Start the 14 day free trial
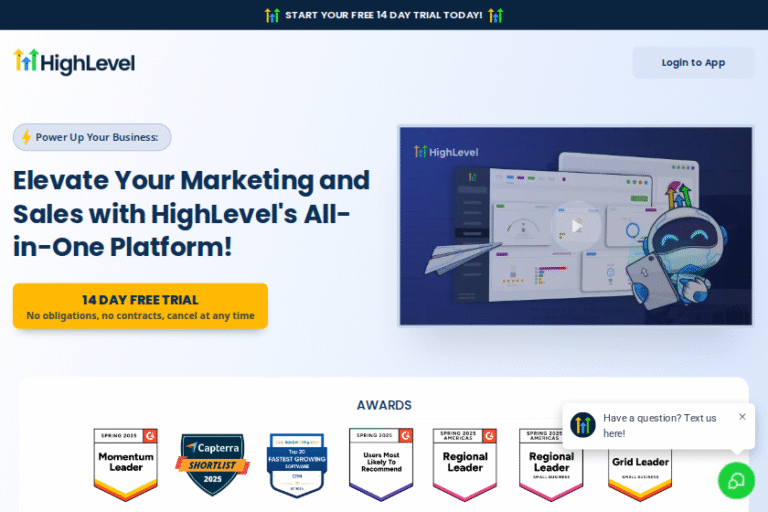This screenshot has width=768, height=512. (140, 306)
